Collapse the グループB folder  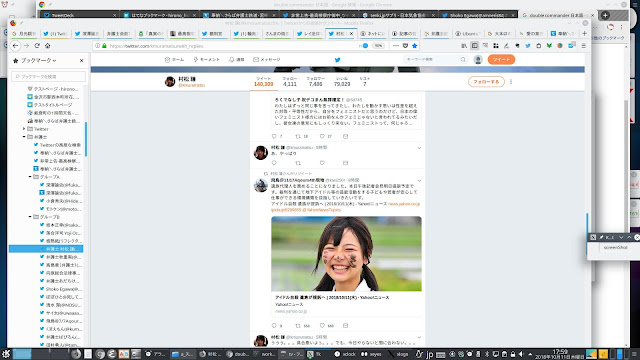click(x=30, y=217)
